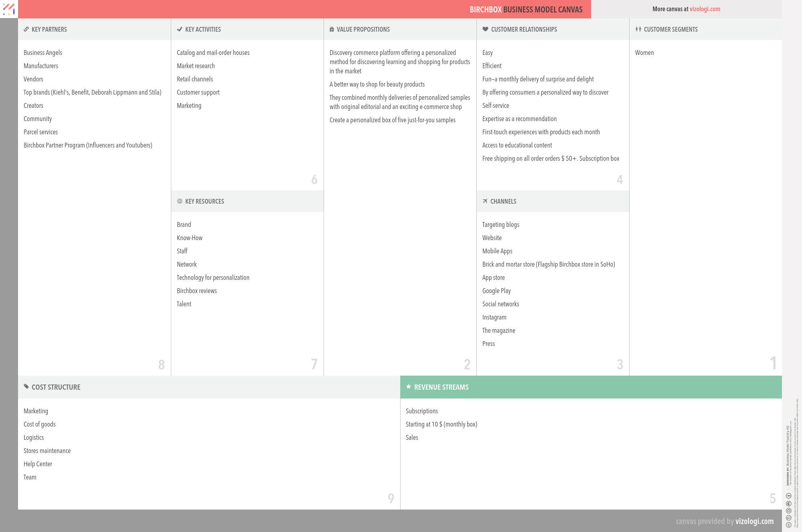The image size is (802, 532).
Task: Select 'Mobile Apps' channel
Action: click(497, 251)
